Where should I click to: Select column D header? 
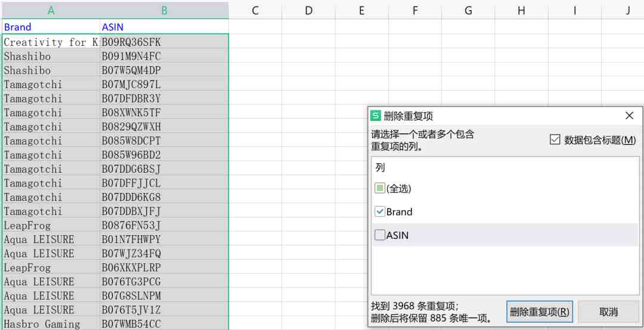click(x=308, y=10)
